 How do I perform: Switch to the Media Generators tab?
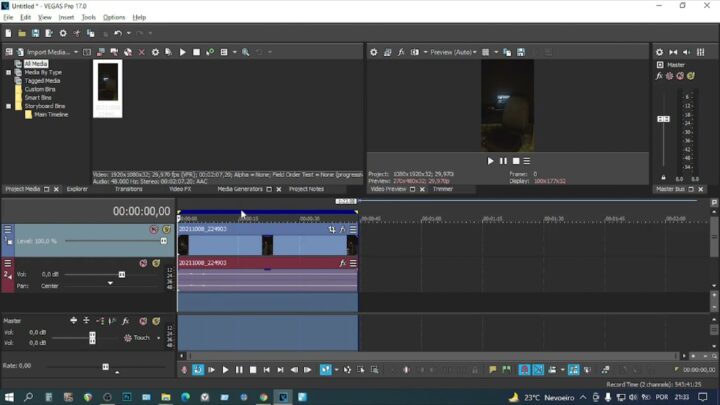240,189
